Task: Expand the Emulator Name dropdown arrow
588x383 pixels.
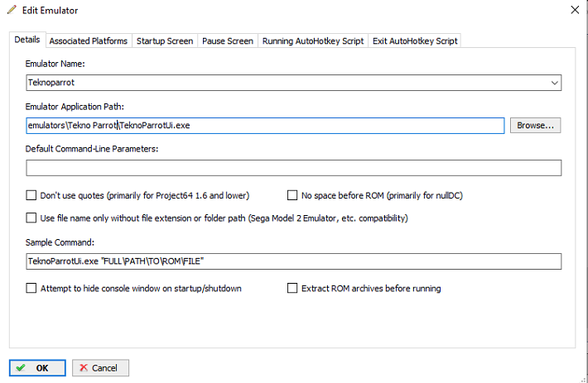Action: click(x=554, y=83)
